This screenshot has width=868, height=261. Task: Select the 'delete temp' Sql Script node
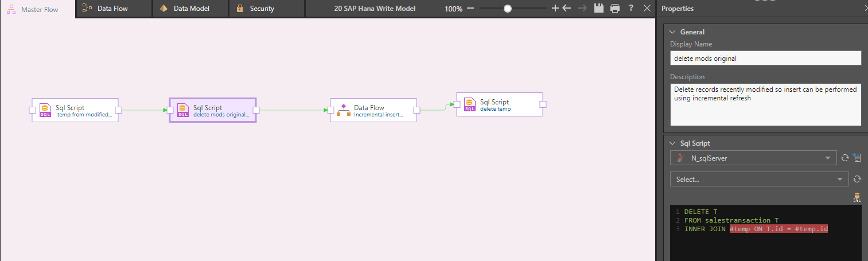click(500, 104)
